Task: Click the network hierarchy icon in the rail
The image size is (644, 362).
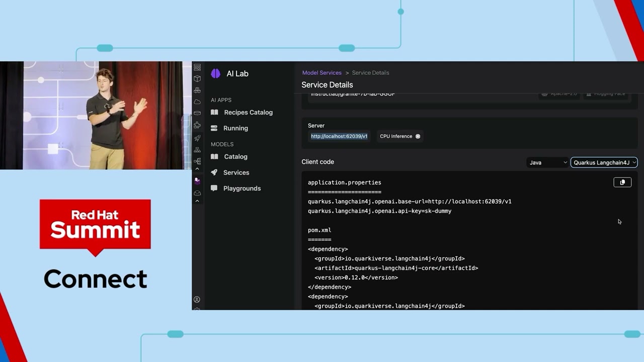Action: coord(197,150)
